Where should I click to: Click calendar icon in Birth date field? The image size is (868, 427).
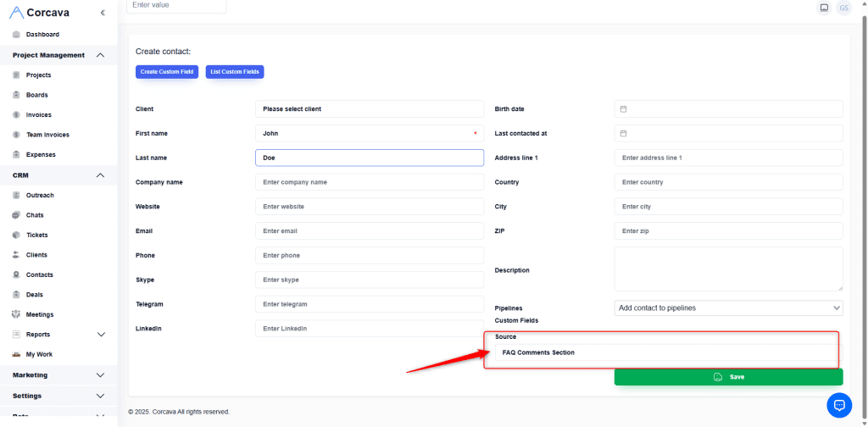pyautogui.click(x=623, y=109)
